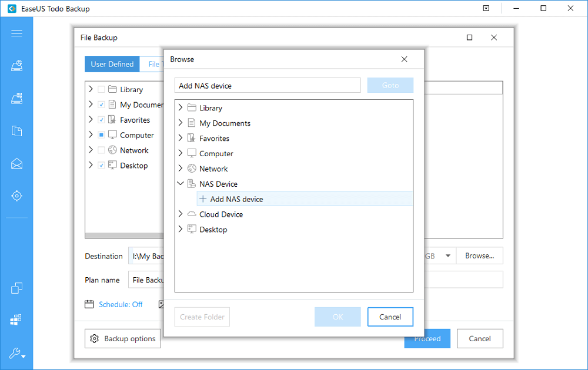Click Cancel in the Browse dialog

coord(390,317)
